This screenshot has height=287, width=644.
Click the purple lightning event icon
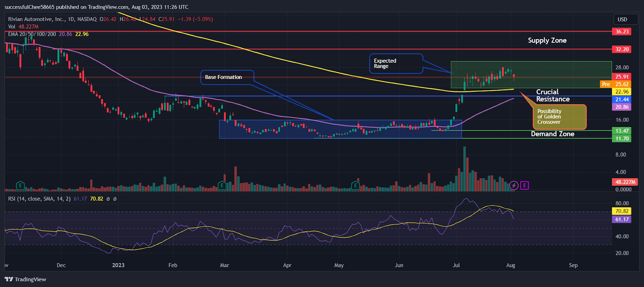pyautogui.click(x=514, y=186)
